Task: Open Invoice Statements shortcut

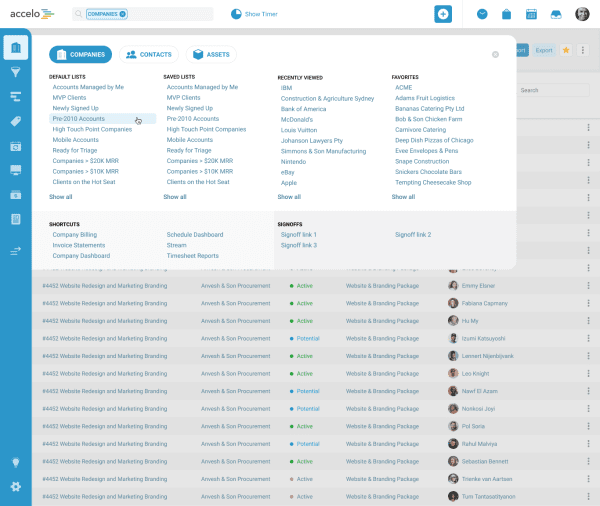Action: [x=78, y=245]
